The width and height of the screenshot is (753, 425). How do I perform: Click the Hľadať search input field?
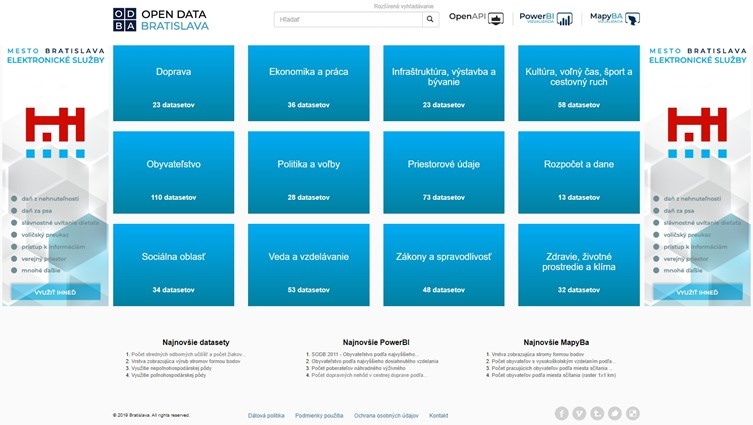[x=347, y=19]
